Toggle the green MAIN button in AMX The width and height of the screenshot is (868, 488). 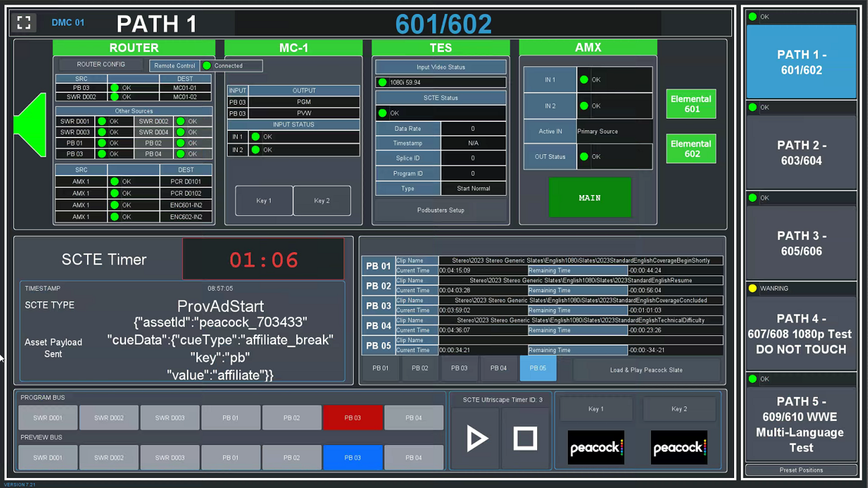tap(589, 198)
